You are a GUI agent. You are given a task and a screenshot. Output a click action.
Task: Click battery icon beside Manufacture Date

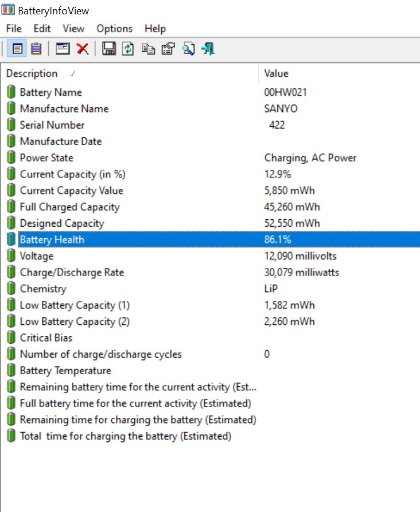pyautogui.click(x=11, y=141)
